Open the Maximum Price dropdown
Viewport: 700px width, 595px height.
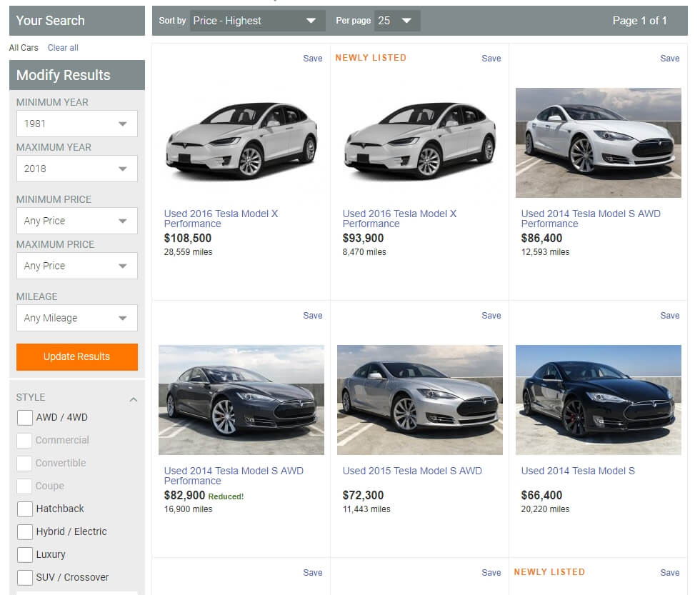coord(77,266)
